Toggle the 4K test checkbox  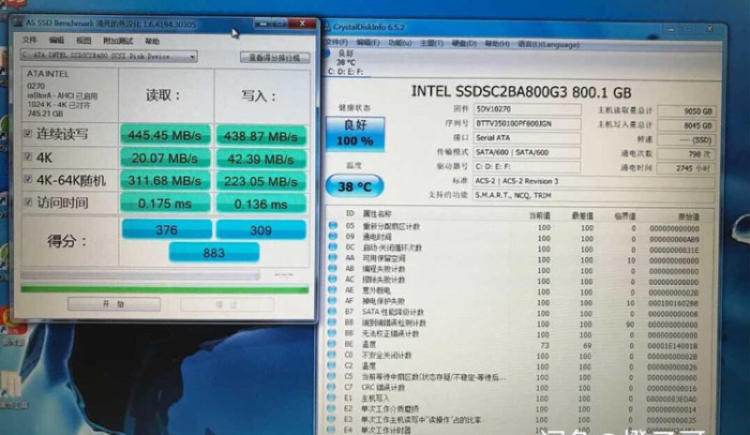[27, 156]
